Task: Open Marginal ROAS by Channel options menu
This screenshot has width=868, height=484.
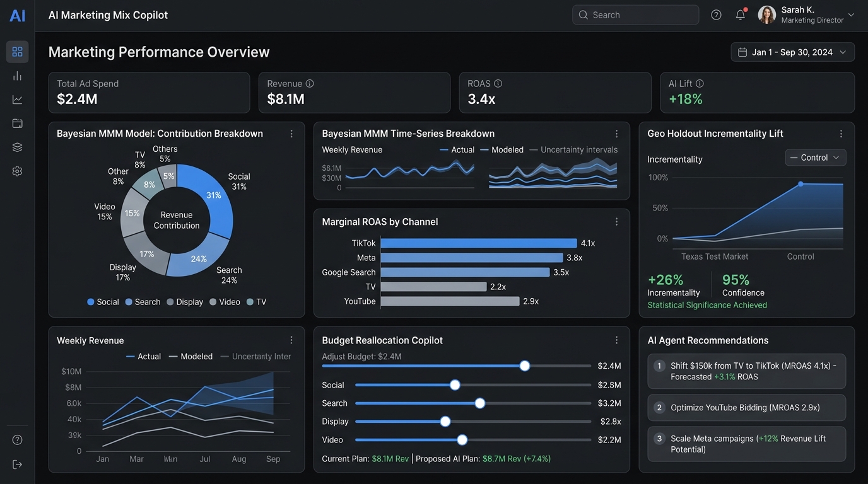Action: 616,222
